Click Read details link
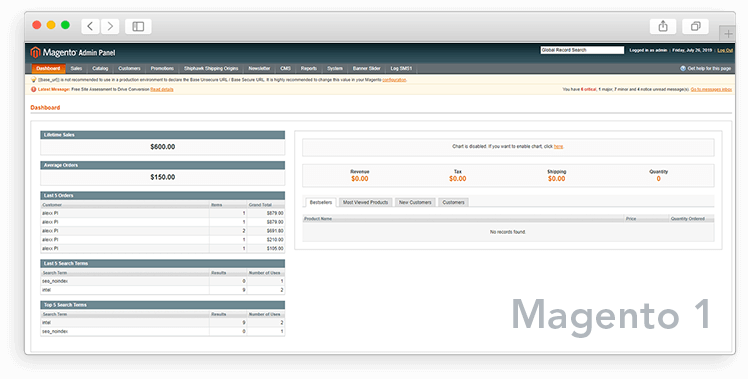Image resolution: width=748 pixels, height=379 pixels. (x=162, y=89)
